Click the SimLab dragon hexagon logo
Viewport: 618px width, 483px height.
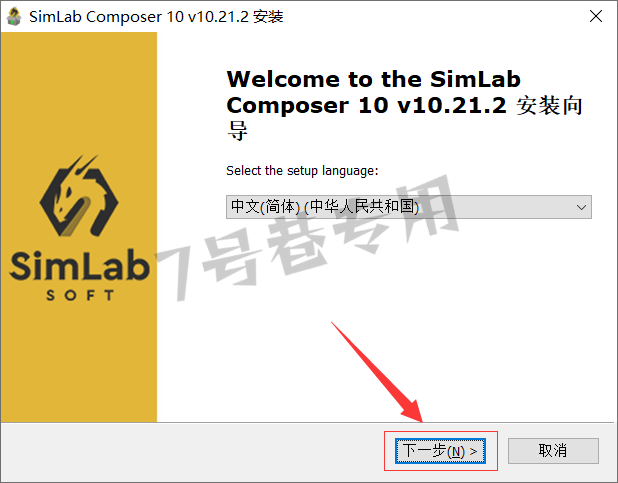pos(79,196)
